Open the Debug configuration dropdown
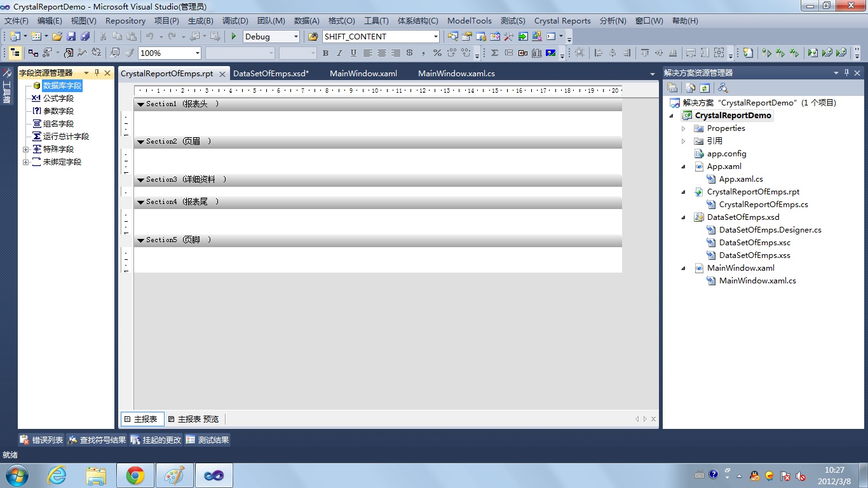Screen dimensions: 868x488 click(296, 36)
